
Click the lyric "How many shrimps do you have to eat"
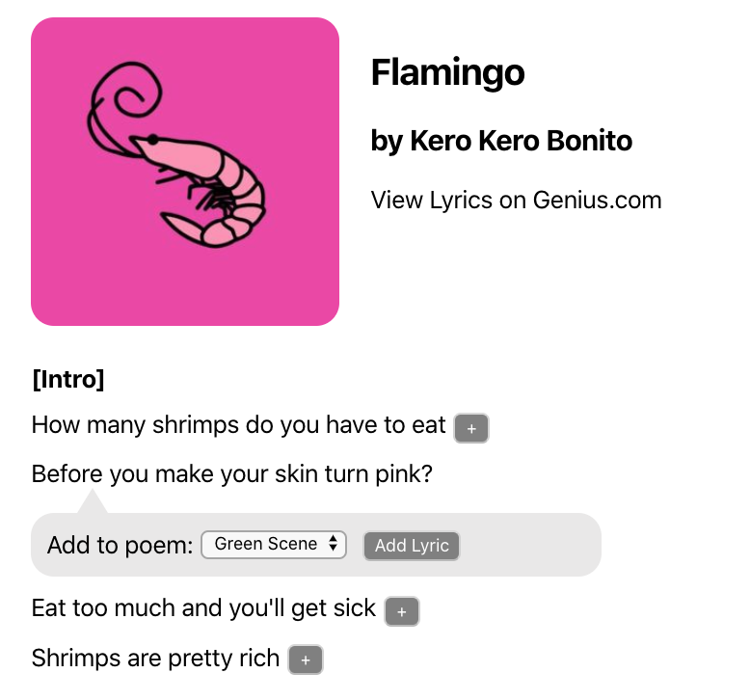click(238, 425)
